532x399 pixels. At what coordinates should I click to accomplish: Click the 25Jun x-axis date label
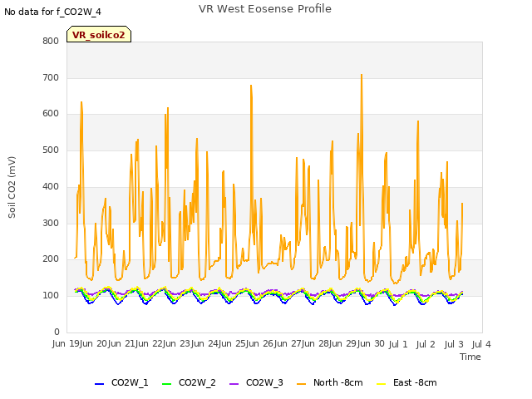pyautogui.click(x=247, y=344)
